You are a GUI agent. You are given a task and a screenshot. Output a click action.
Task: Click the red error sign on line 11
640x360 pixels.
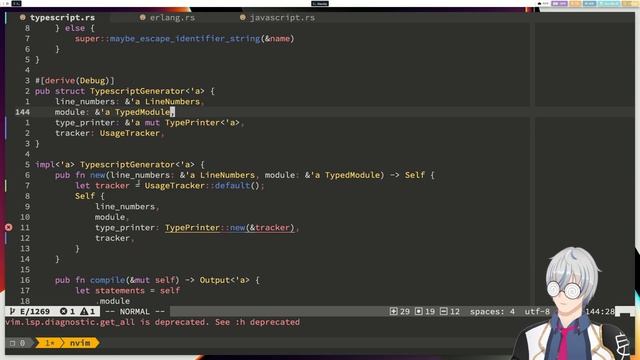click(9, 227)
